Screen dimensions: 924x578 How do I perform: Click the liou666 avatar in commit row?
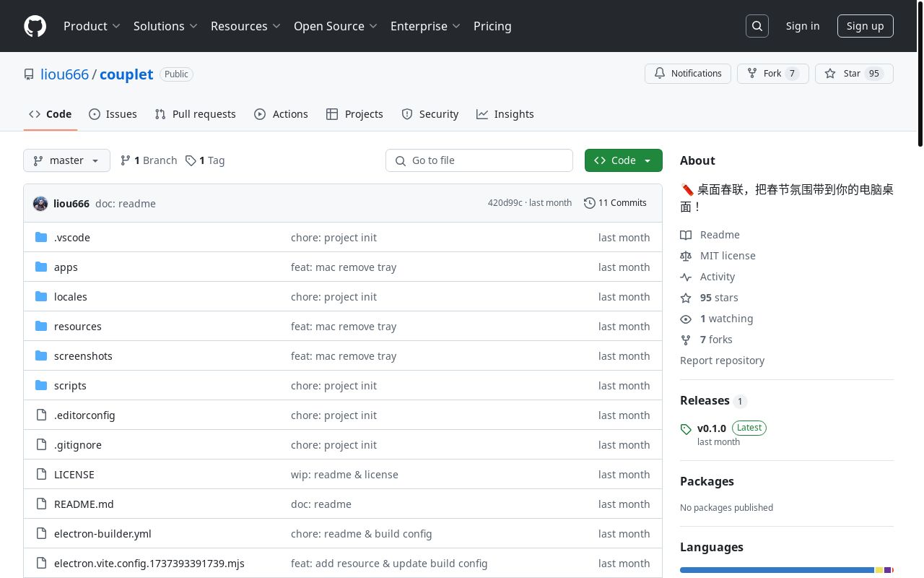pos(40,204)
